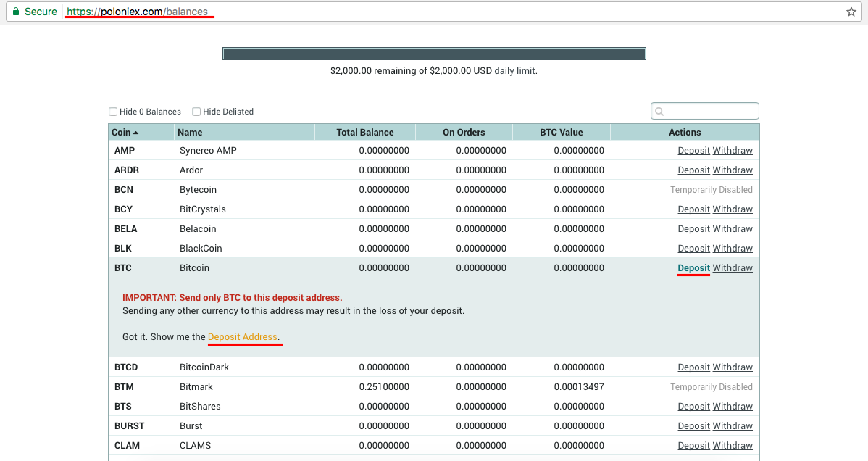Viewport: 868px width, 461px height.
Task: Click the BCY coin symbol
Action: [123, 209]
